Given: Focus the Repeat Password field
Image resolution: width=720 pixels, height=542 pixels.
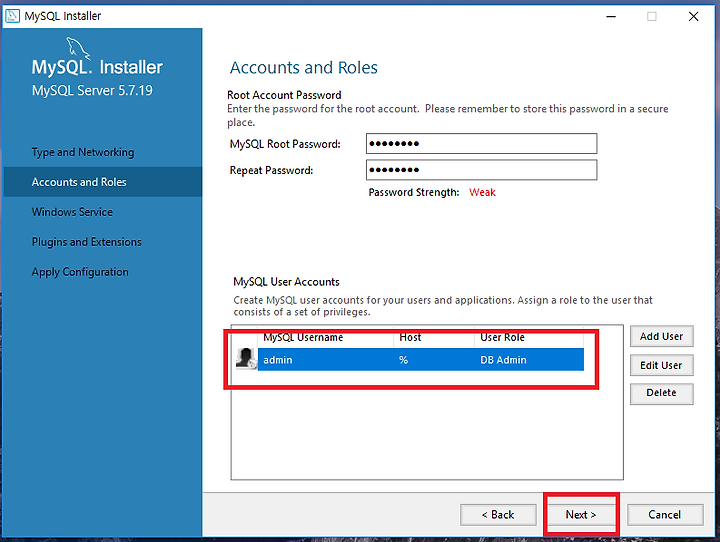Looking at the screenshot, I should coord(481,170).
